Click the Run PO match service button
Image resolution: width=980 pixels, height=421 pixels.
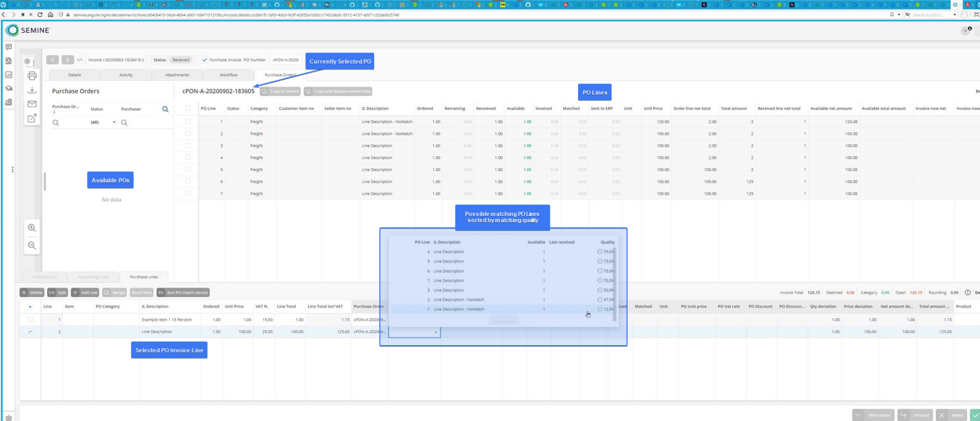tap(183, 293)
